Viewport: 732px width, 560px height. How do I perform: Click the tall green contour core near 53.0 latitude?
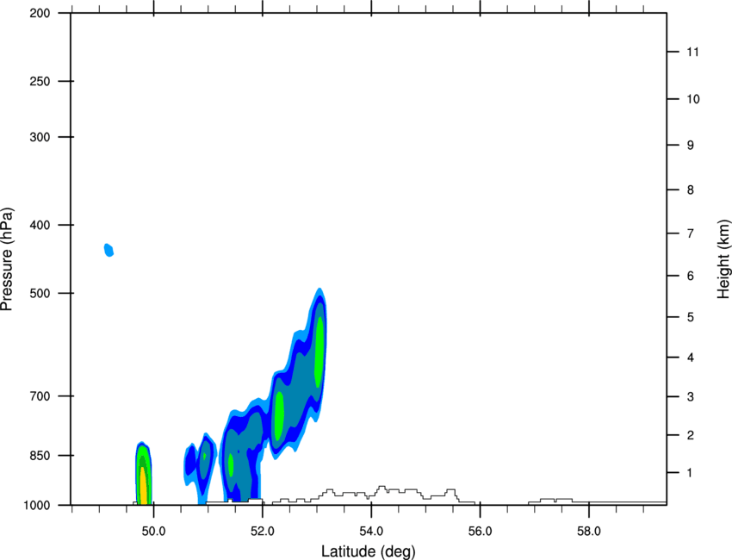pos(319,352)
